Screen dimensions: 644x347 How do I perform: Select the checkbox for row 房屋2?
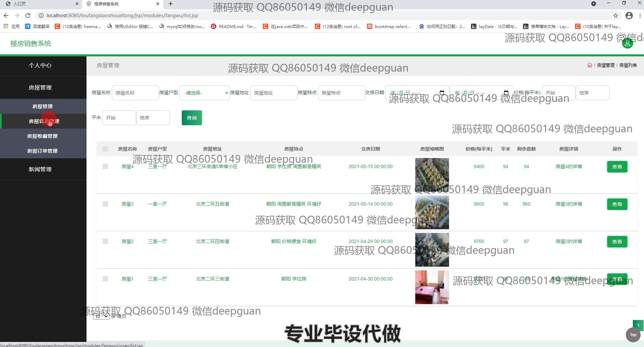click(x=105, y=241)
